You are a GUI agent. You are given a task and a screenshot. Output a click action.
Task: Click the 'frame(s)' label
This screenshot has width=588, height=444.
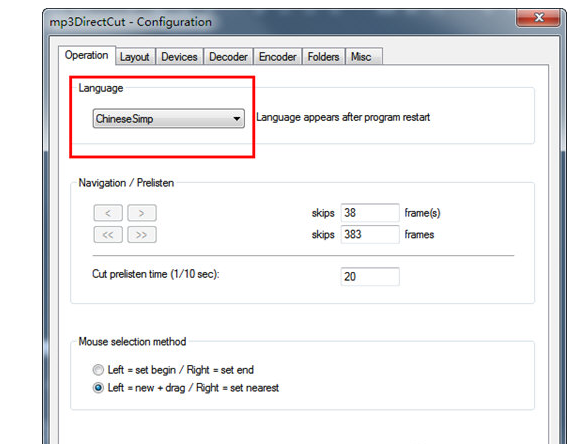pyautogui.click(x=422, y=213)
